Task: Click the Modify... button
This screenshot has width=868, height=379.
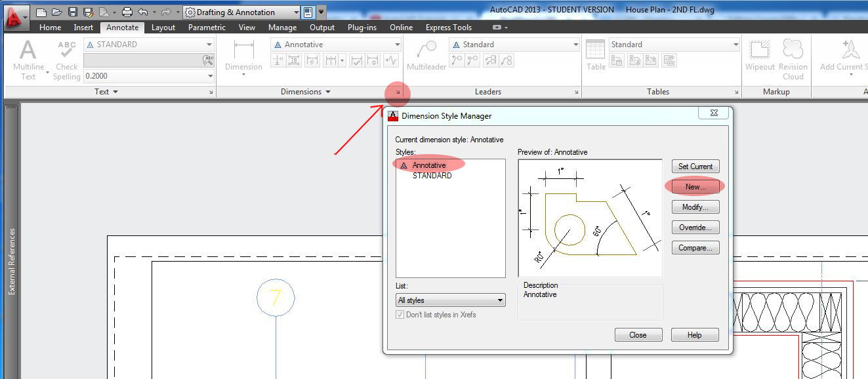Action: pyautogui.click(x=695, y=207)
